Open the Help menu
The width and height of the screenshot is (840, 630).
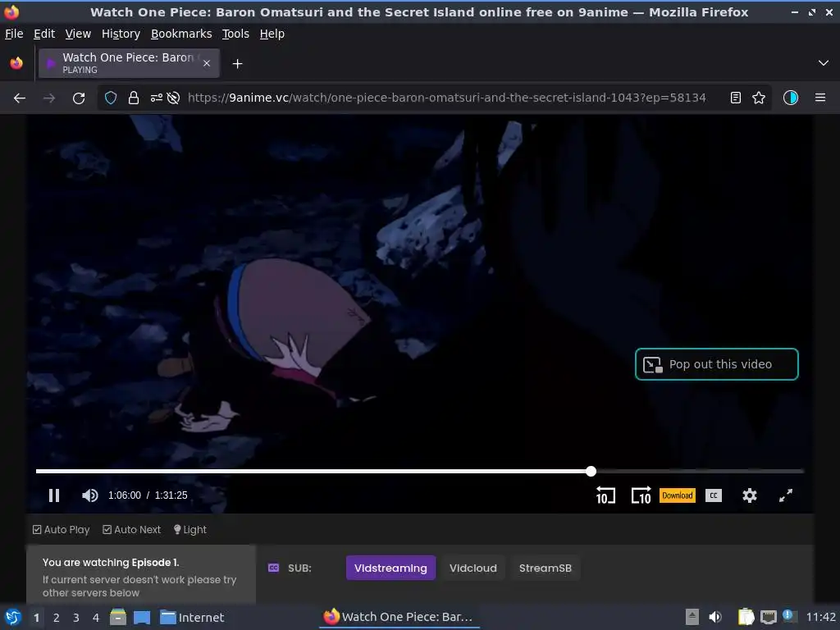coord(272,34)
